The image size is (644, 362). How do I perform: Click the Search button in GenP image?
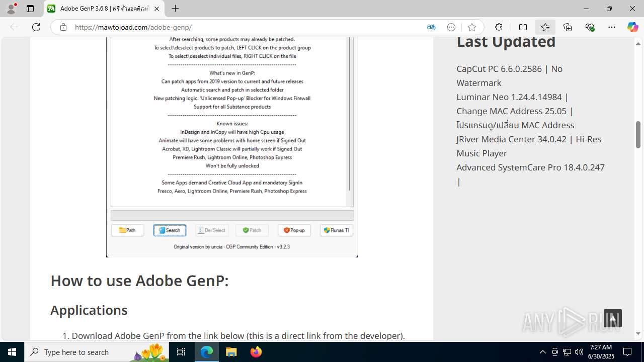(170, 230)
